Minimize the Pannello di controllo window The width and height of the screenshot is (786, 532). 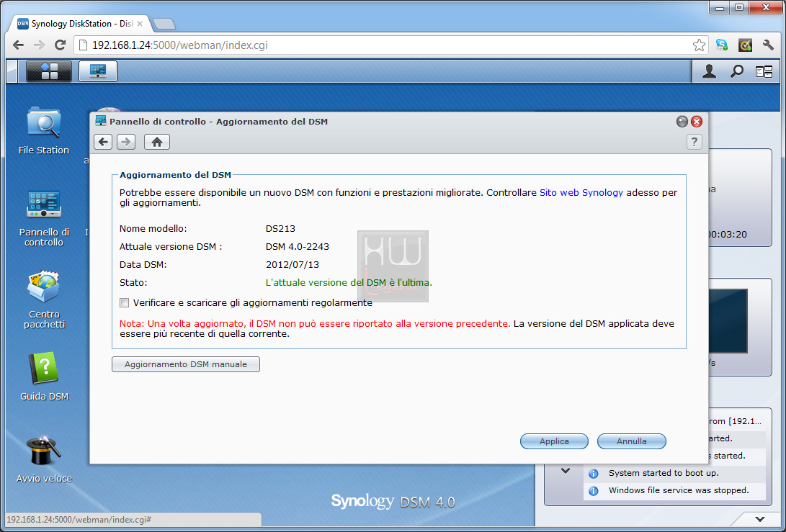click(682, 121)
